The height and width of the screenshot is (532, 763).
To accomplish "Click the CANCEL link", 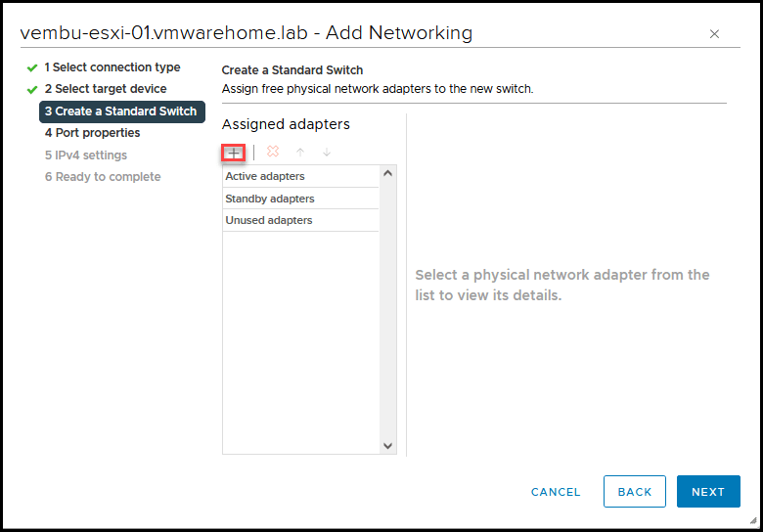I will click(x=556, y=492).
